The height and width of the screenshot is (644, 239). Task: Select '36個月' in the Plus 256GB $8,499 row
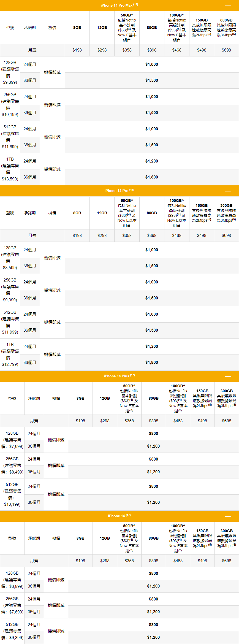pyautogui.click(x=34, y=472)
